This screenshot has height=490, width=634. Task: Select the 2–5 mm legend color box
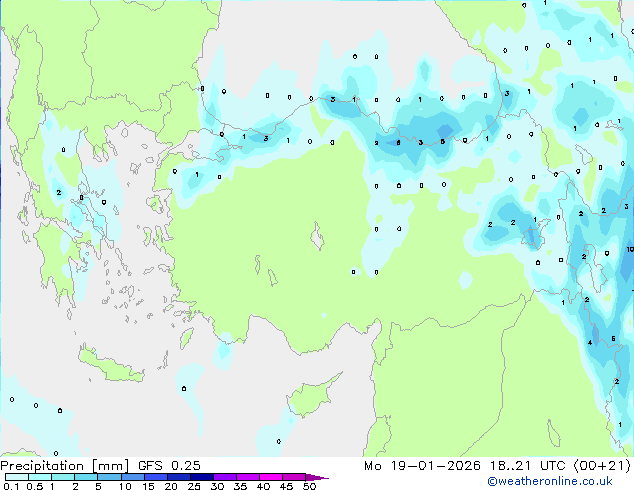(86, 477)
